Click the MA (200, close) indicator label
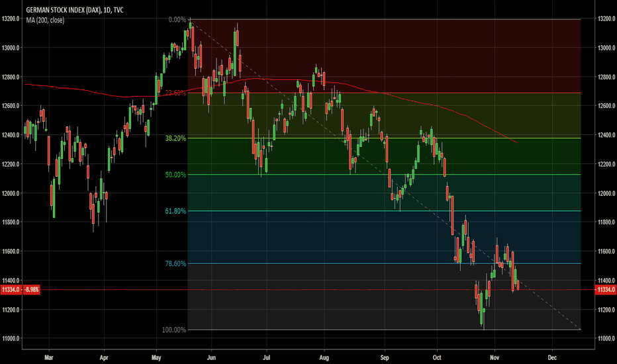This screenshot has height=364, width=617. (x=45, y=20)
